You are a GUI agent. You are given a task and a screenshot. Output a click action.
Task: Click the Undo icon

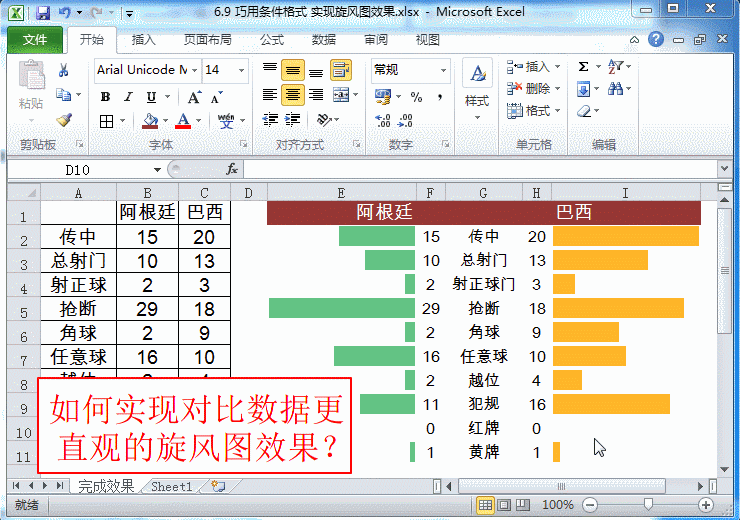65,13
